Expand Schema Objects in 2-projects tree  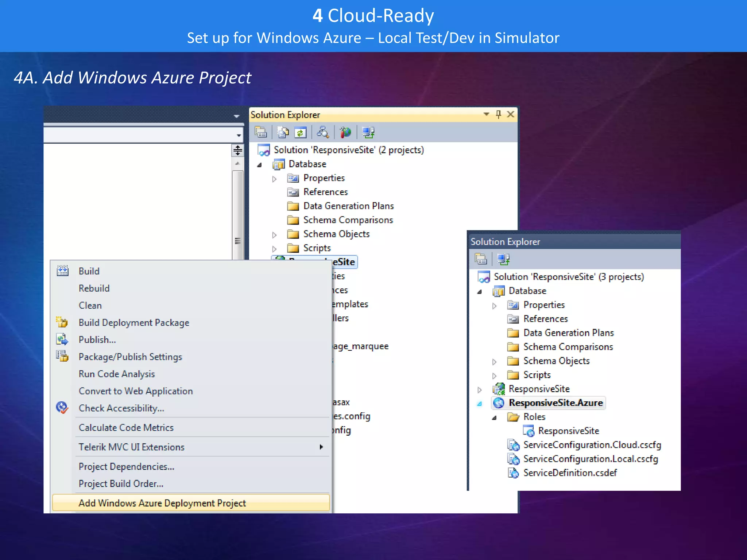click(x=274, y=235)
